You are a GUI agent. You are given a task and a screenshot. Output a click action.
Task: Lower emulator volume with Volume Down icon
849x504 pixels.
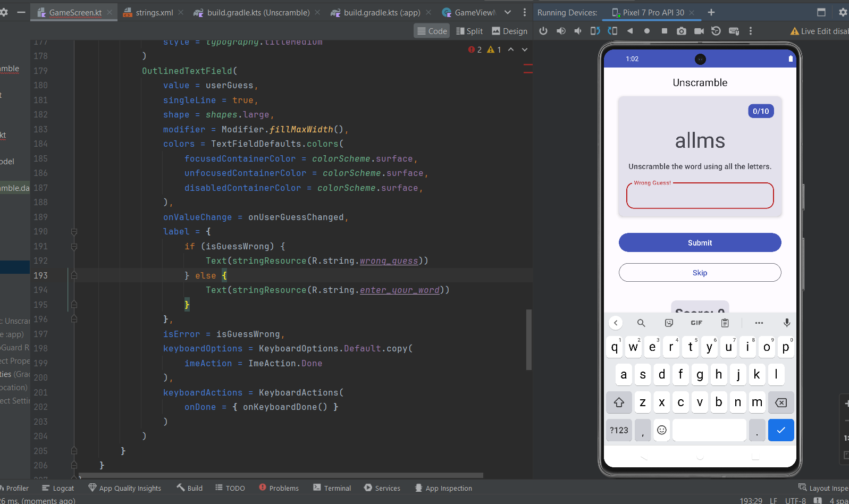coord(578,31)
